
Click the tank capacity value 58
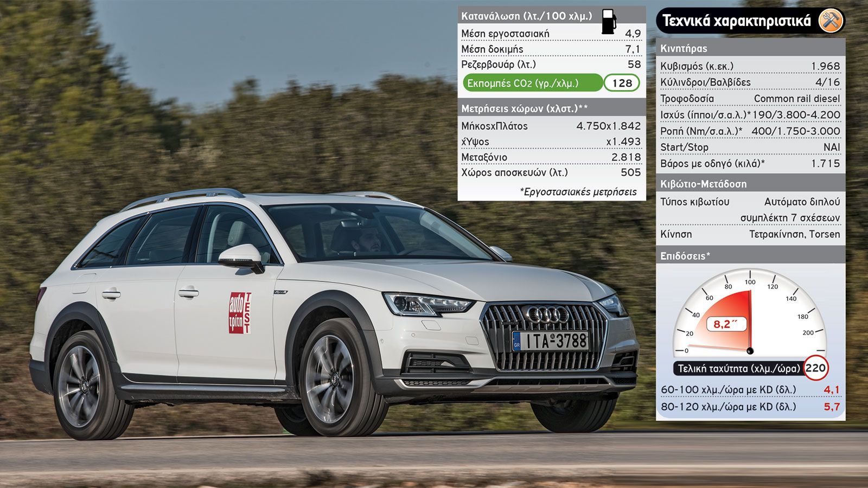tap(634, 65)
